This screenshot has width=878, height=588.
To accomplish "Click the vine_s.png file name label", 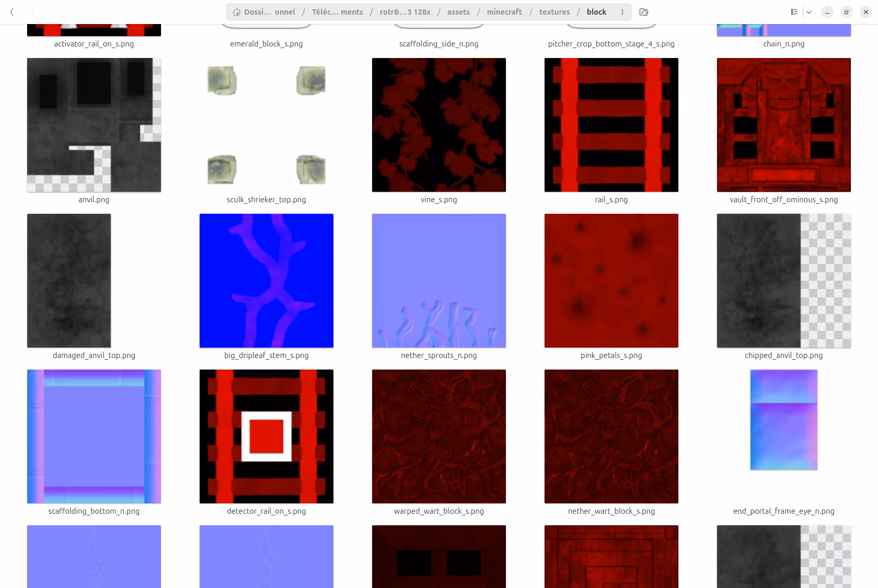I will [439, 200].
